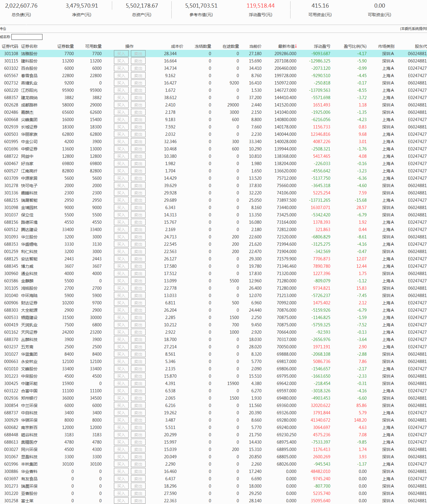Click 卖出 for 中金公司

pos(138,142)
